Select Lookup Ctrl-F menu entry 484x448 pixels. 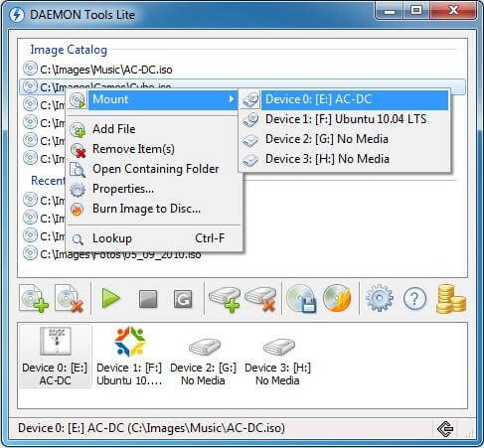(x=154, y=238)
